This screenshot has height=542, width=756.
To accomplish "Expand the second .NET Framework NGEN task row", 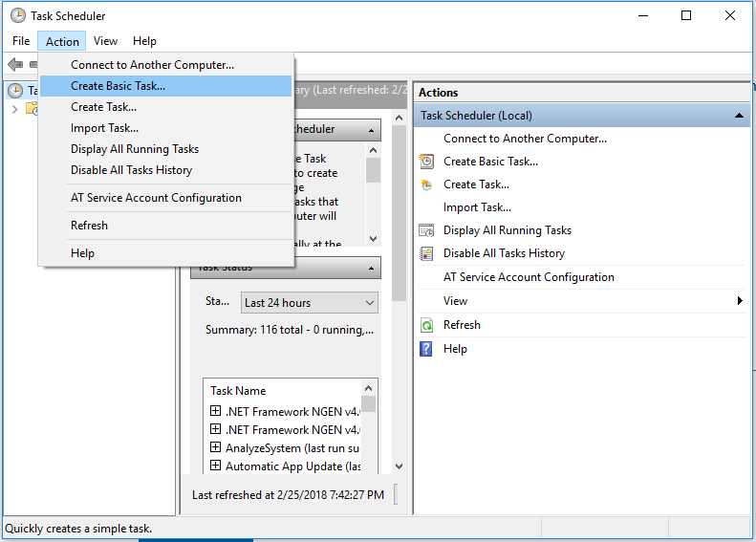I will pos(215,429).
